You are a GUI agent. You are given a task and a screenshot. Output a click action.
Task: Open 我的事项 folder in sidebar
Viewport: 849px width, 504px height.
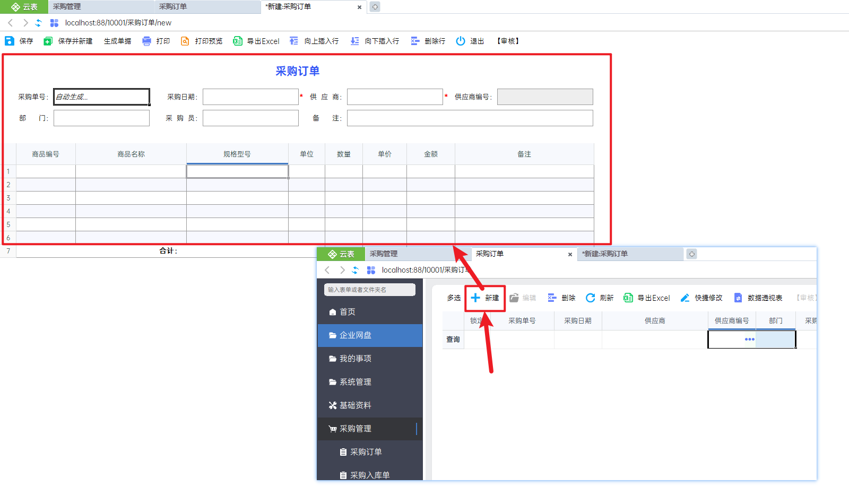tap(370, 359)
